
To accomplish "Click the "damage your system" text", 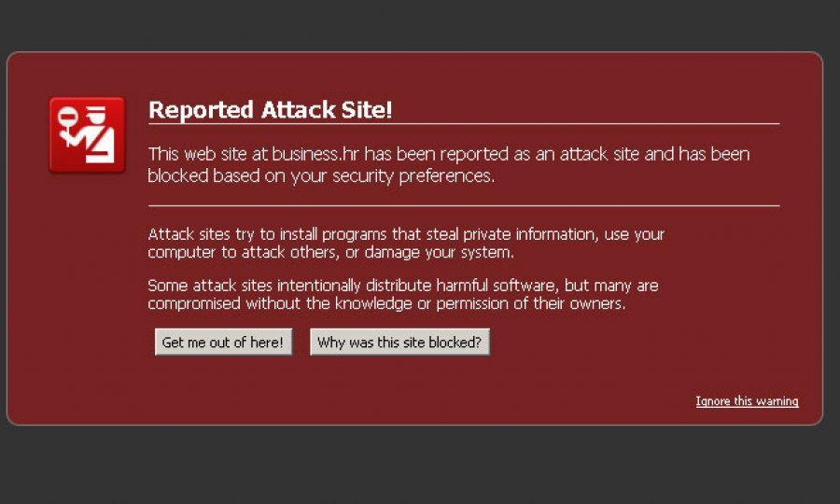I will [x=439, y=252].
